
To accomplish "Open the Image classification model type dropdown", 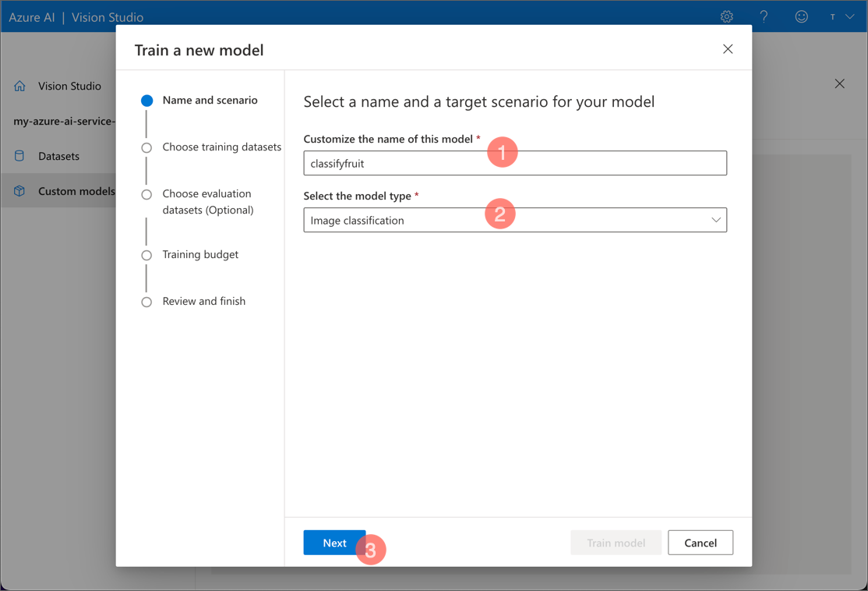I will coord(515,220).
